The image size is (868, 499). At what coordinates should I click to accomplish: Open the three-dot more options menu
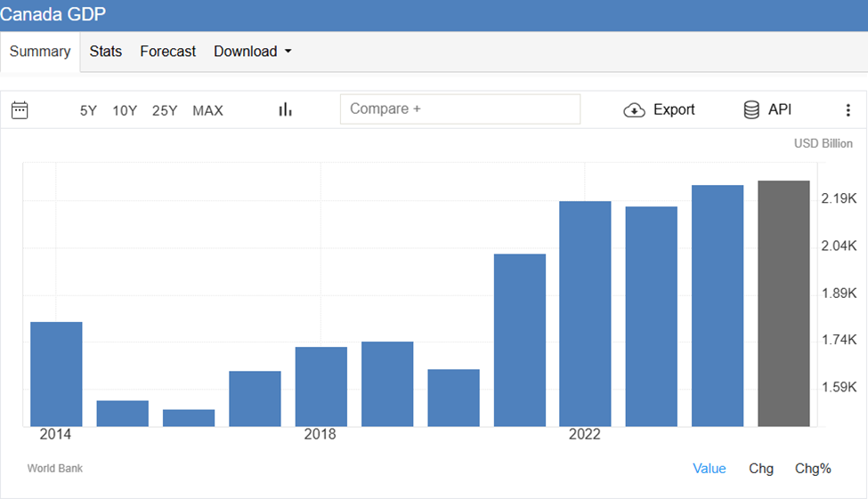[x=848, y=110]
